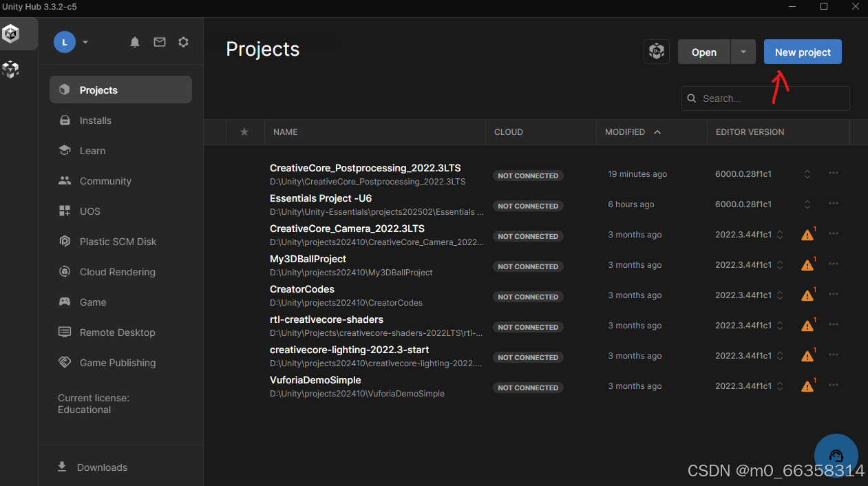Open Cloud Rendering in the sidebar
Viewport: 868px width, 486px height.
point(120,272)
